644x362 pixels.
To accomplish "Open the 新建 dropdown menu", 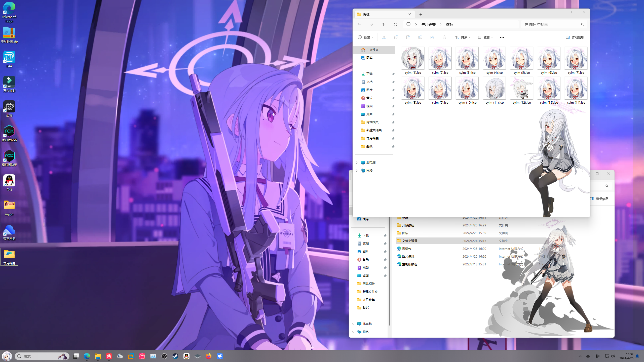I will tap(365, 37).
